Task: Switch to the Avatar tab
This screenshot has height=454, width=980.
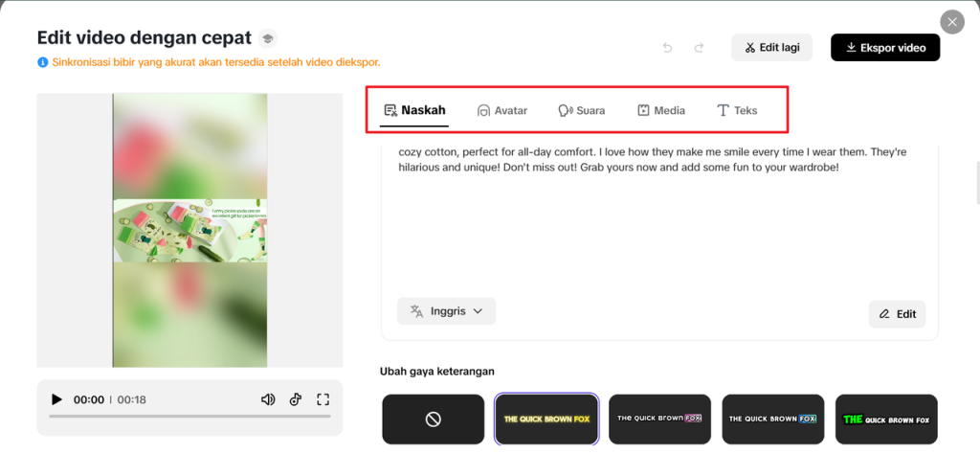Action: (502, 110)
